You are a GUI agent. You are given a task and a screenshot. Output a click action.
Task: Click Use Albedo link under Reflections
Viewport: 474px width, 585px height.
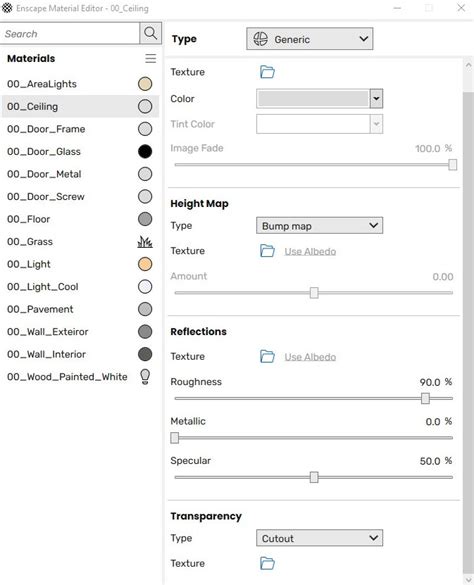click(310, 357)
